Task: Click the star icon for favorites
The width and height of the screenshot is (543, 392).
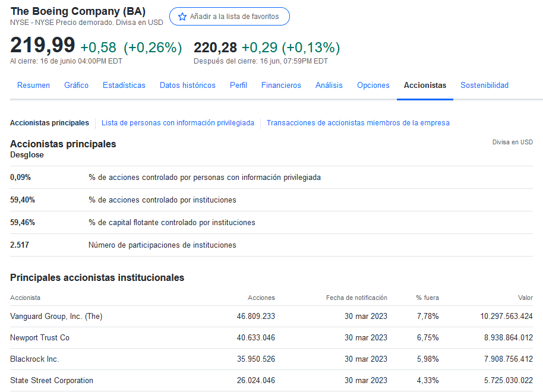Action: point(182,16)
